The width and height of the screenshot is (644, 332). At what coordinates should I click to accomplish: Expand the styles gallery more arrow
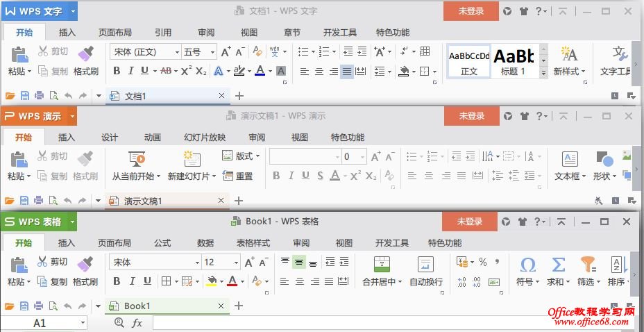[x=543, y=73]
